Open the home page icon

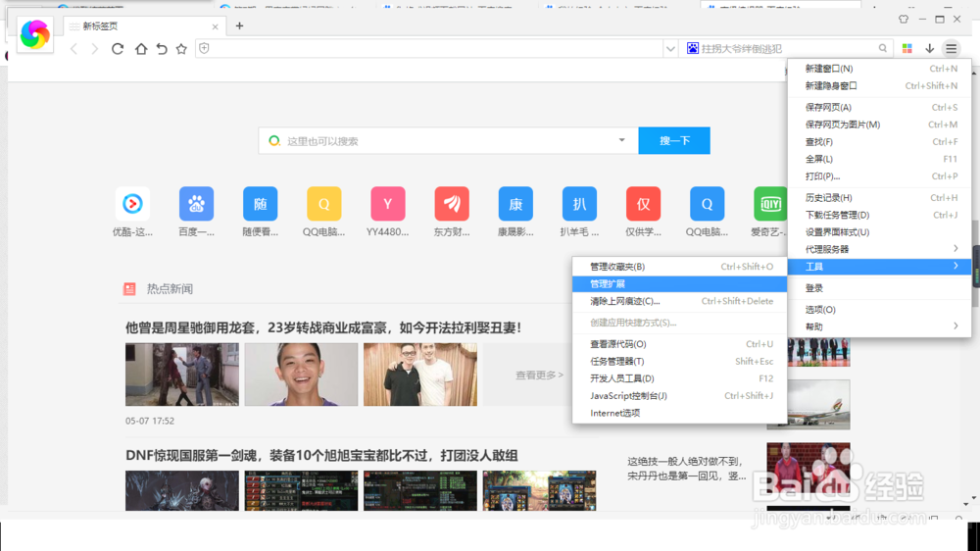coord(141,49)
